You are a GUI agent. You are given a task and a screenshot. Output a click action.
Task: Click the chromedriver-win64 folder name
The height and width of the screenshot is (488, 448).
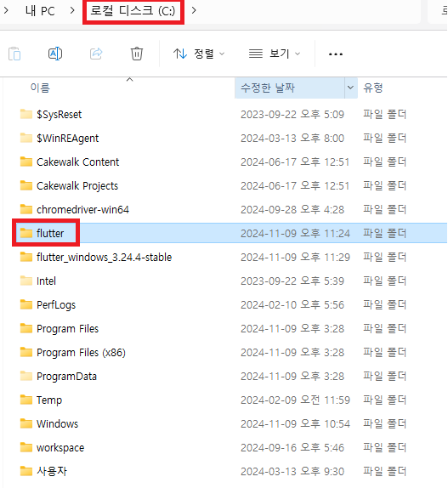pyautogui.click(x=82, y=209)
